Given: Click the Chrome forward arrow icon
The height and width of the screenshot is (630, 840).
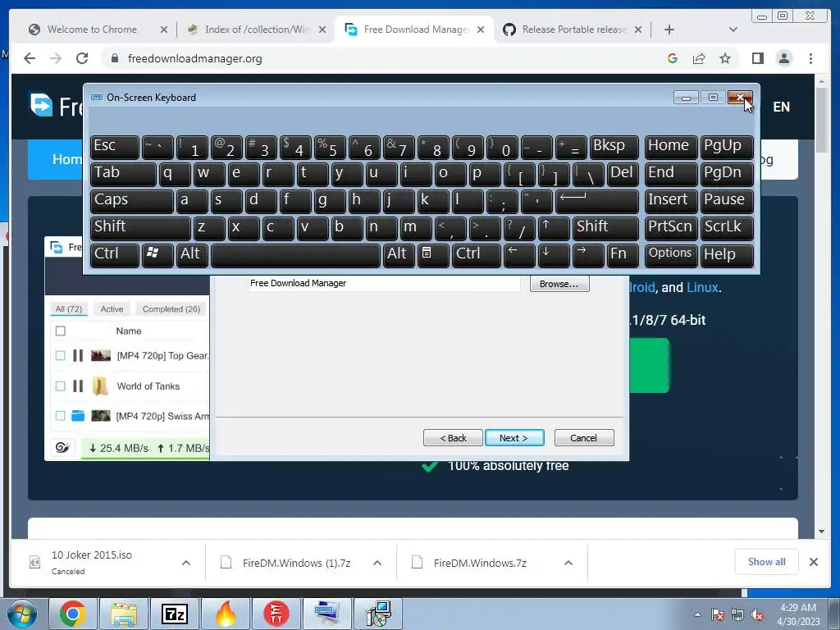Looking at the screenshot, I should click(56, 58).
